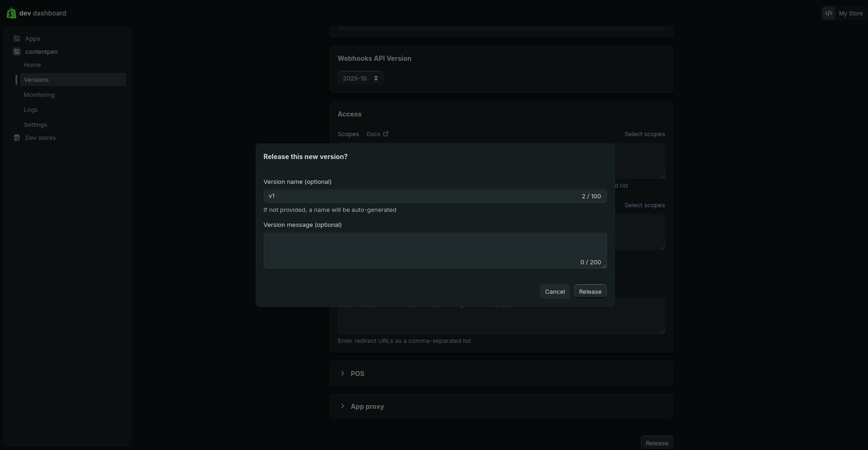868x450 pixels.
Task: Click the contentpen app icon
Action: click(17, 52)
